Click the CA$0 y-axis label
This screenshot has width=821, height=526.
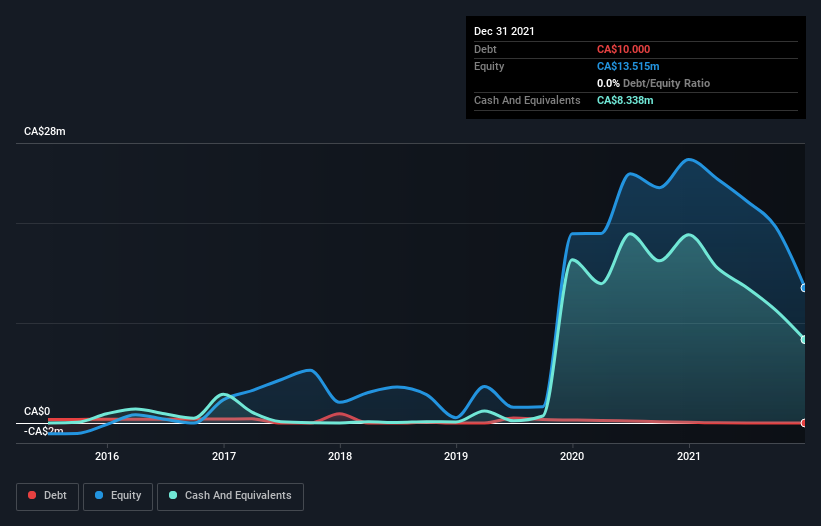pos(37,411)
